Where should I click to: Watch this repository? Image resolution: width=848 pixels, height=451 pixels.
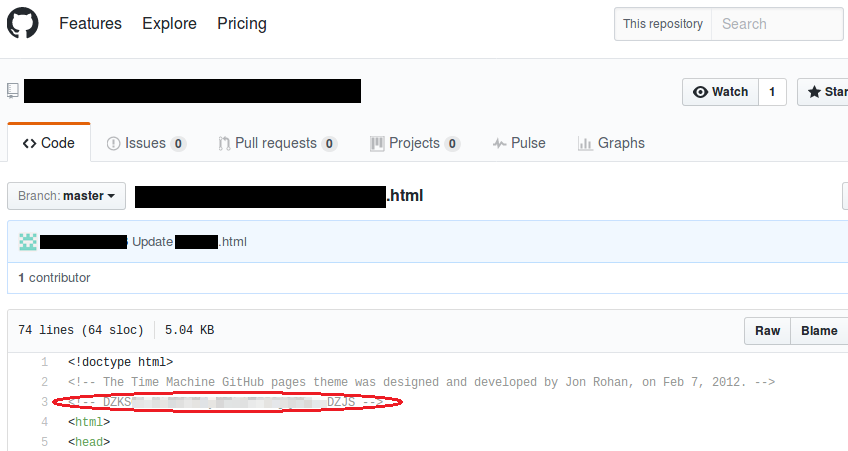tap(720, 92)
